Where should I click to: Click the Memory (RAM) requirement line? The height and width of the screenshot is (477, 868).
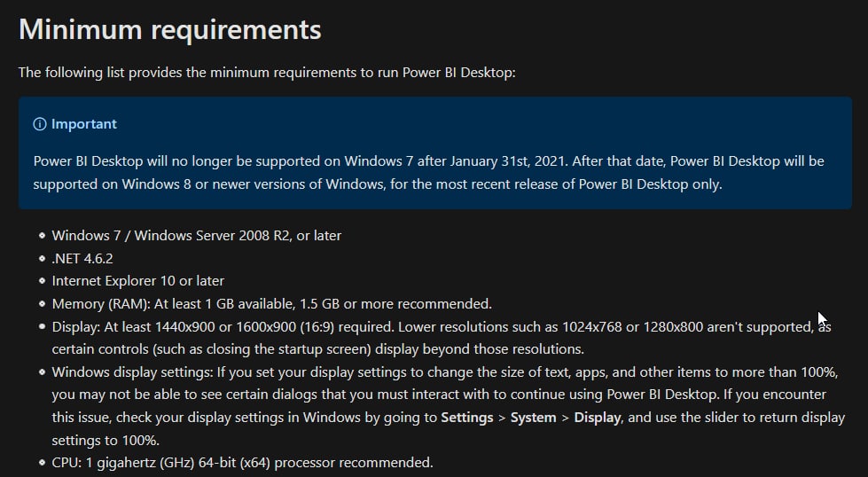(272, 304)
